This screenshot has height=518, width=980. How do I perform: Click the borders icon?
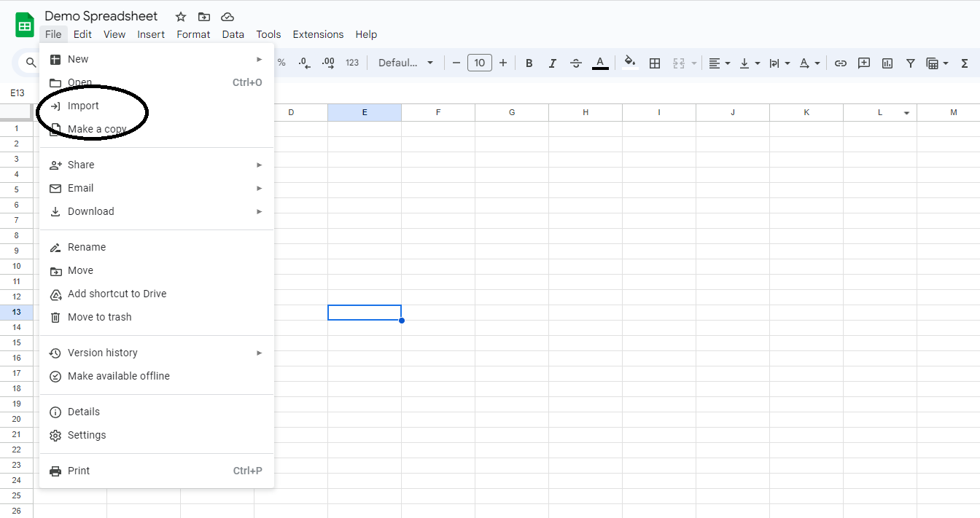pos(655,63)
